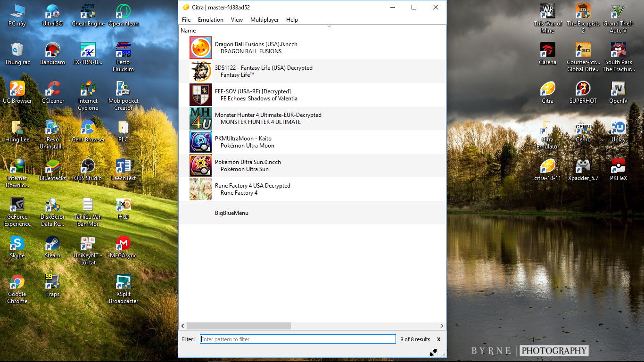The height and width of the screenshot is (362, 644).
Task: Open the BlueStacks desktop shortcut
Action: (x=53, y=170)
